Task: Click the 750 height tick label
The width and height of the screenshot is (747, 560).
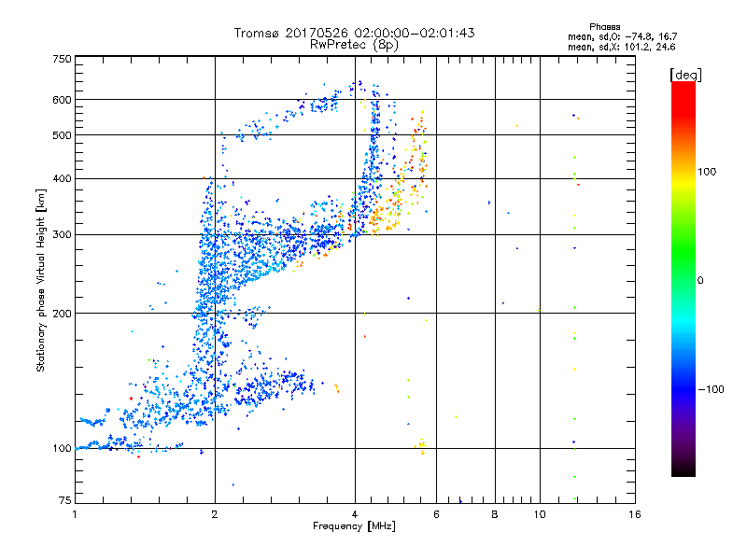Action: (x=62, y=59)
